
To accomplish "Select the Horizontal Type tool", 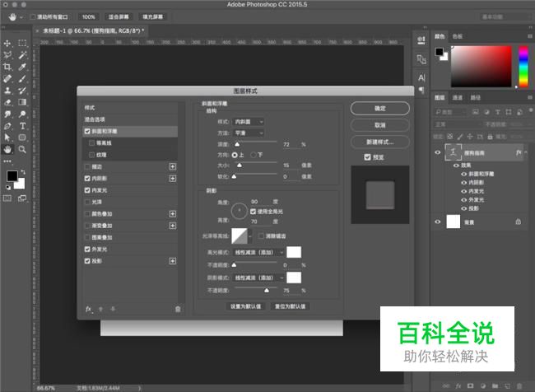I will click(x=22, y=126).
